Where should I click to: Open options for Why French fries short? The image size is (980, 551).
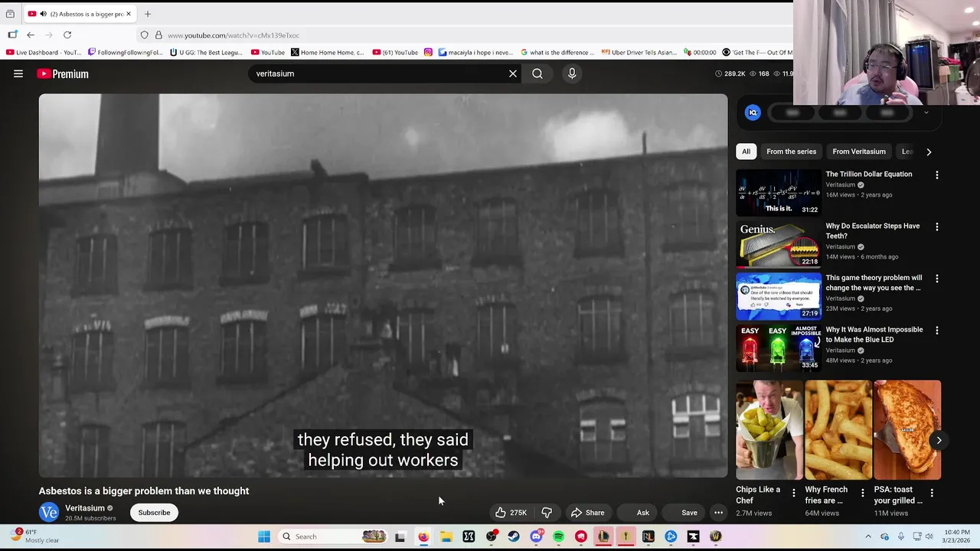pyautogui.click(x=863, y=494)
